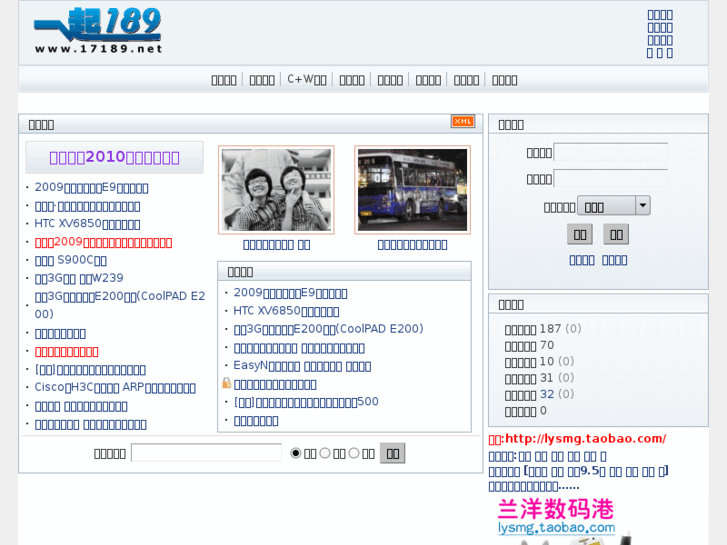Focus the keyword search text field

coord(206,453)
